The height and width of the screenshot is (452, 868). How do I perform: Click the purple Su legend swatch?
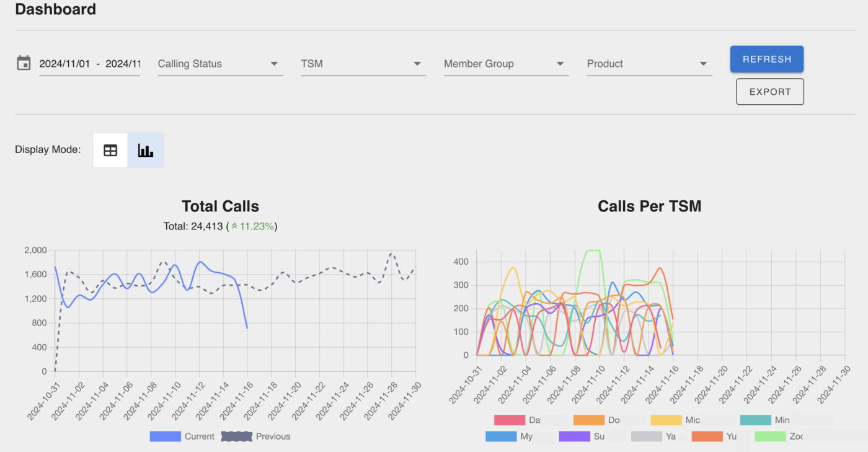click(574, 436)
